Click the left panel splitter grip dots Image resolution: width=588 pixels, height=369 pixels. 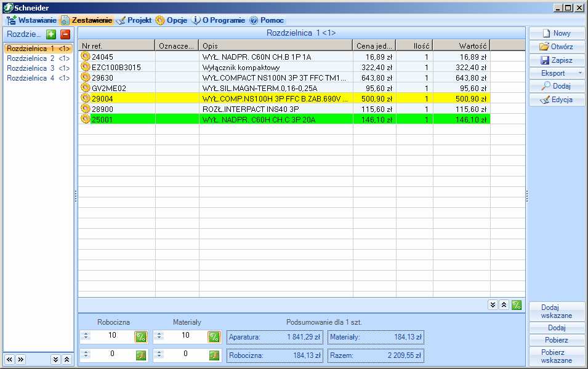tap(76, 196)
